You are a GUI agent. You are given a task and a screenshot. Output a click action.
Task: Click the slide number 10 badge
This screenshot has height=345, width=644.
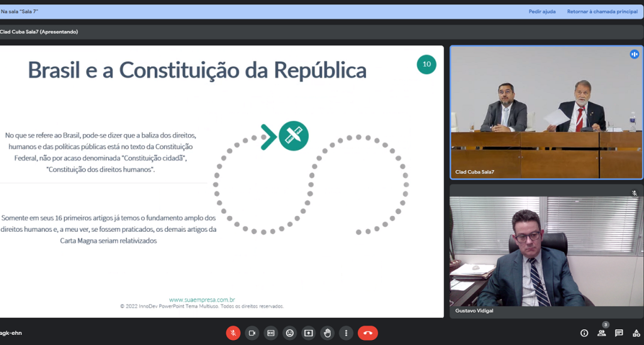[x=426, y=64]
